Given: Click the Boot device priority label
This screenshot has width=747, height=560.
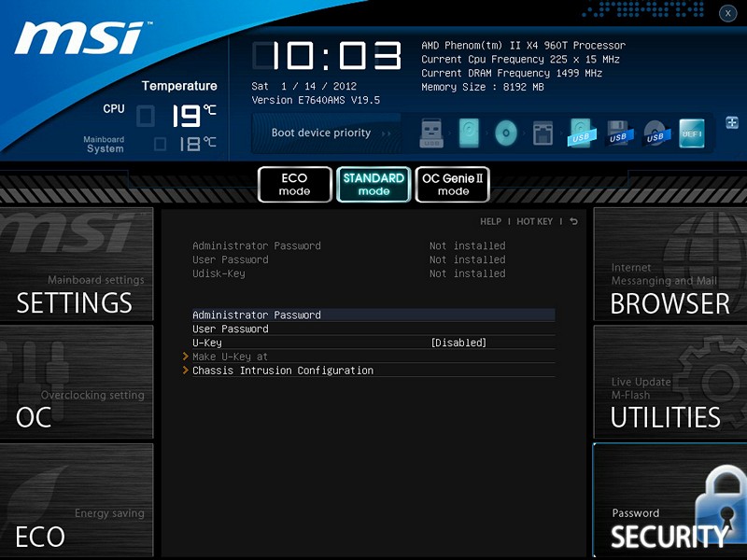Looking at the screenshot, I should [321, 133].
